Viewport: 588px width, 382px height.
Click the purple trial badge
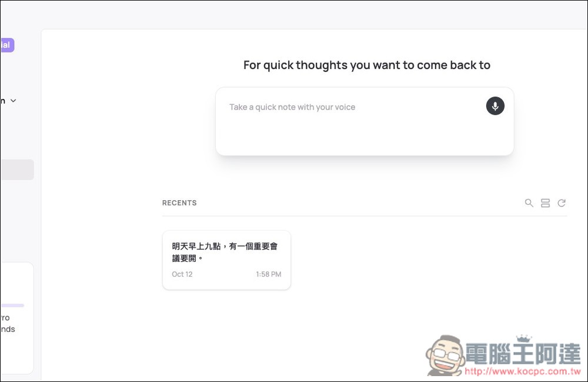pyautogui.click(x=6, y=45)
